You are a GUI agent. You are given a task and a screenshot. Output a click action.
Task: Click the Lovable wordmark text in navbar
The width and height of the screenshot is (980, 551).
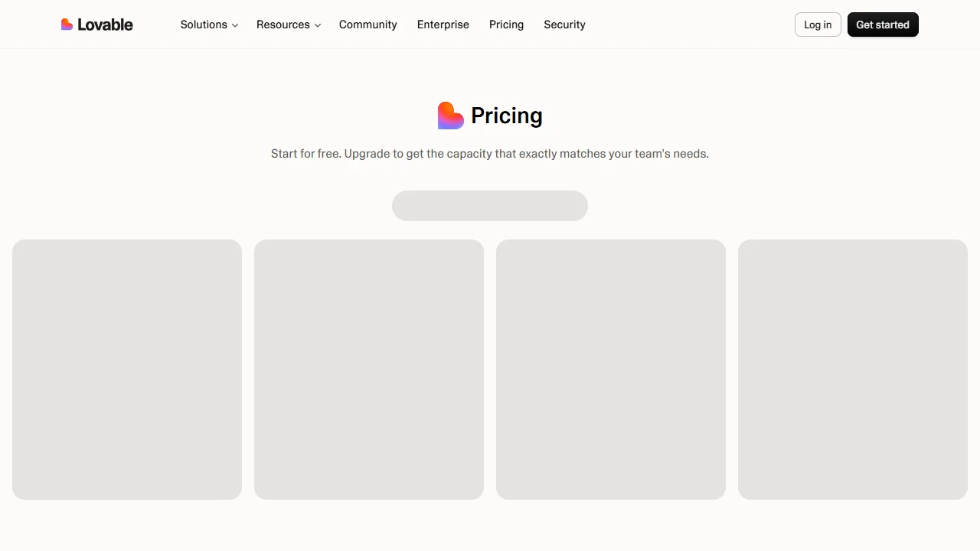coord(105,24)
